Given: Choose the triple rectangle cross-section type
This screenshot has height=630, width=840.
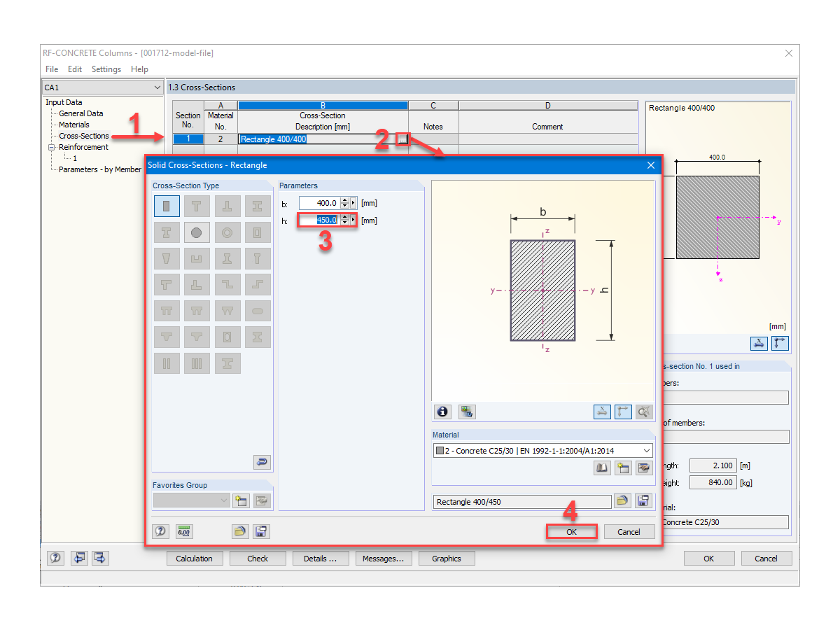Looking at the screenshot, I should 197,363.
